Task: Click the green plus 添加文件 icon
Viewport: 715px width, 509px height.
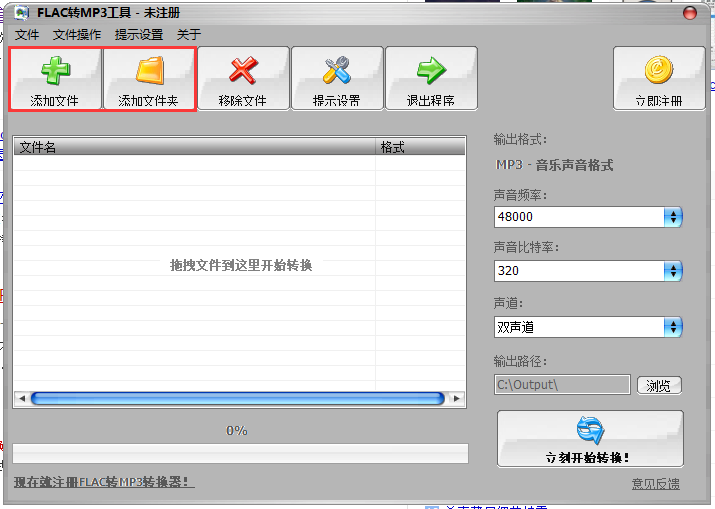Action: coord(54,70)
